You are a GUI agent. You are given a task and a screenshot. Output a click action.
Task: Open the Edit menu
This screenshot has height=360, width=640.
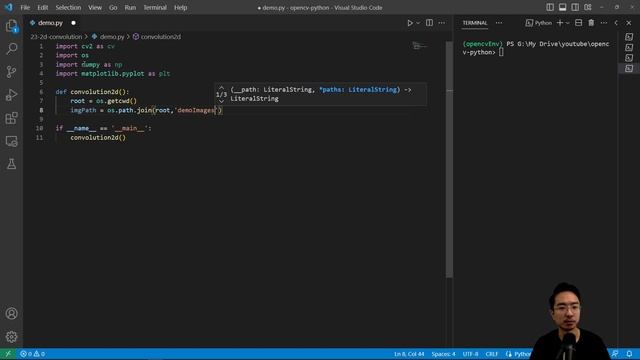[42, 7]
